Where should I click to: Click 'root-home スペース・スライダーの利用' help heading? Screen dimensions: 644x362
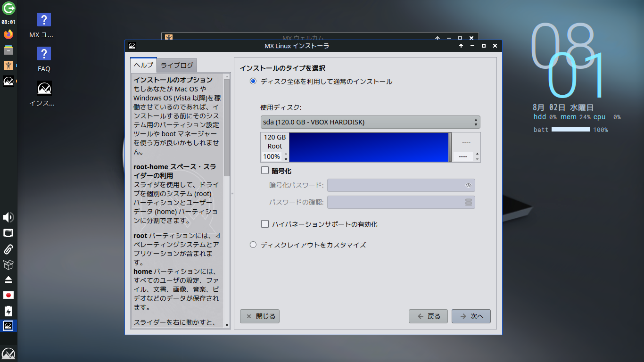point(175,171)
